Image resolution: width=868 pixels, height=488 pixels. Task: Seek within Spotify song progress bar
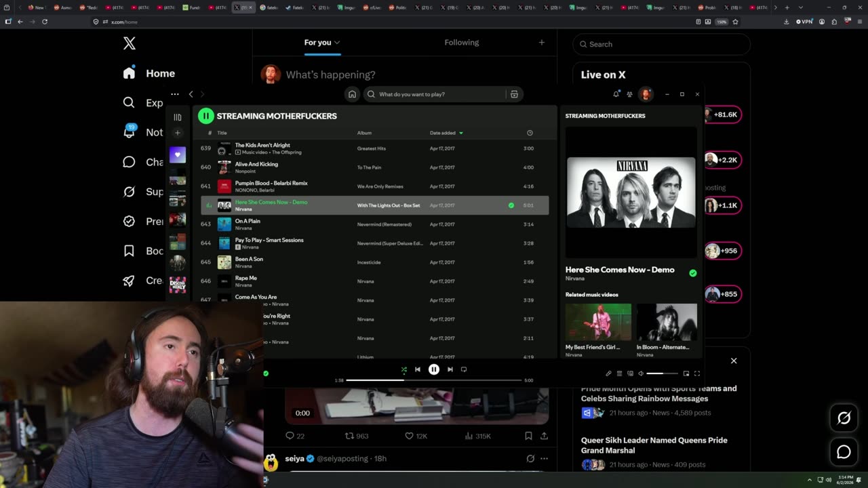coord(434,380)
